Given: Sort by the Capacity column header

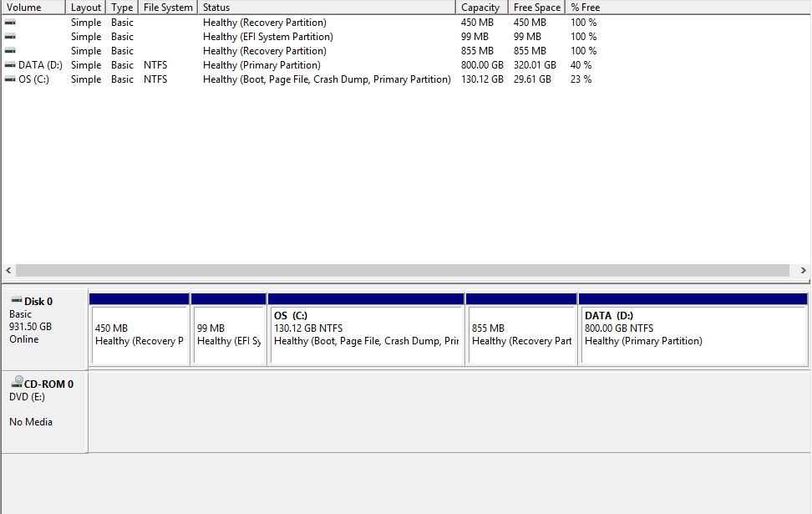Looking at the screenshot, I should pyautogui.click(x=482, y=8).
